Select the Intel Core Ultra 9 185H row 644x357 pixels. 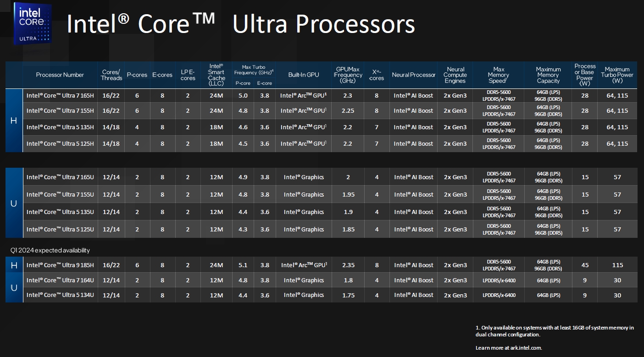60,265
